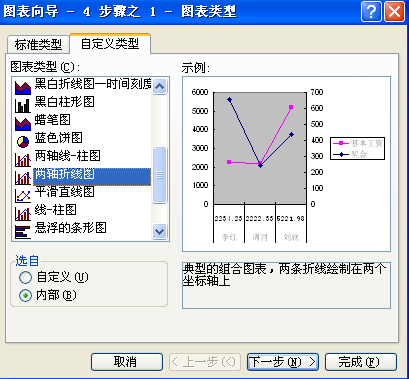Click the 完成(F) finish button
The width and height of the screenshot is (409, 379).
[361, 362]
